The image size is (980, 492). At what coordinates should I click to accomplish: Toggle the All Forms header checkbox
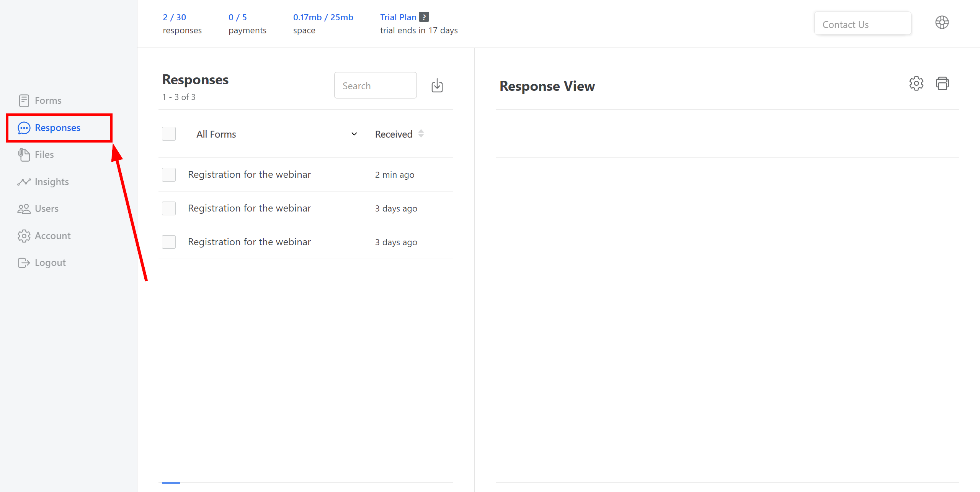click(168, 134)
